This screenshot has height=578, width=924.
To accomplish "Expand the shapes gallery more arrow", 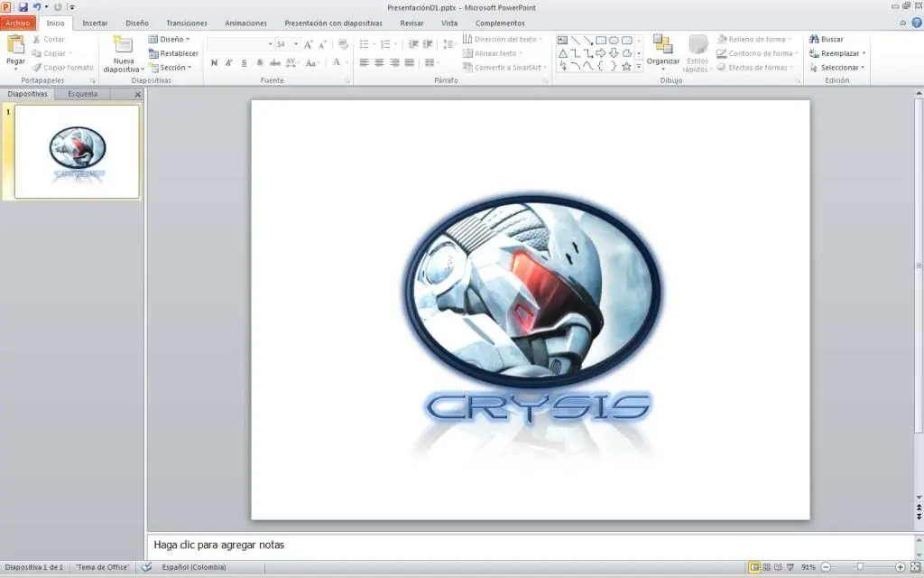I will pos(638,67).
